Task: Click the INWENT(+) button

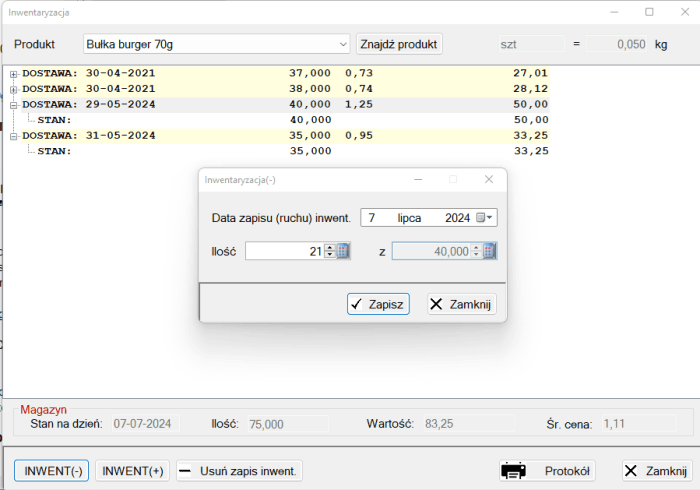Action: pos(132,471)
